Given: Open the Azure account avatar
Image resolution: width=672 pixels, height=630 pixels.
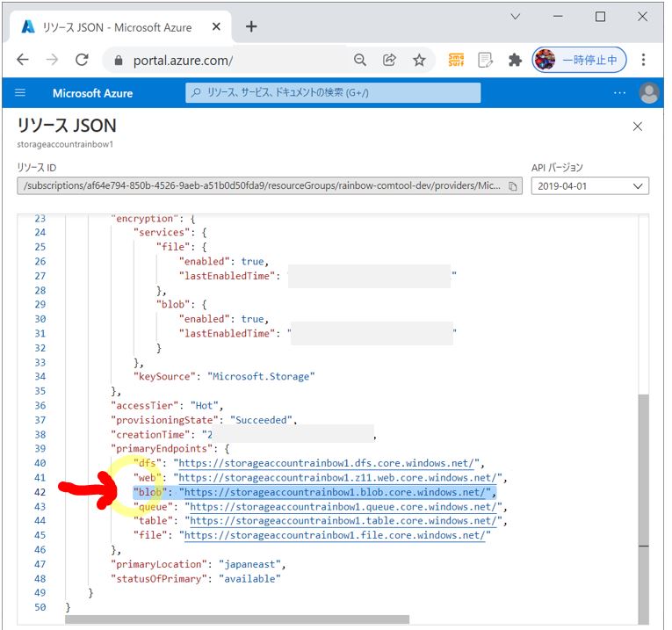Looking at the screenshot, I should tap(649, 92).
